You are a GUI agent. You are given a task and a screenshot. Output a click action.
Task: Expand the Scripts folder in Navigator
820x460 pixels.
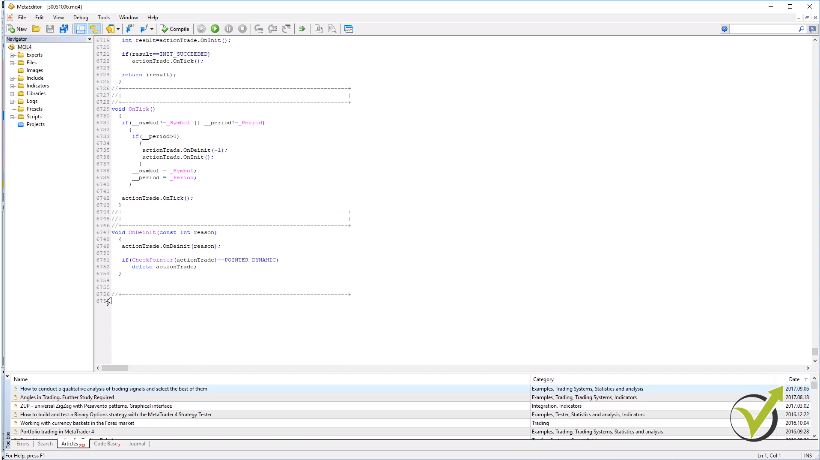point(12,116)
